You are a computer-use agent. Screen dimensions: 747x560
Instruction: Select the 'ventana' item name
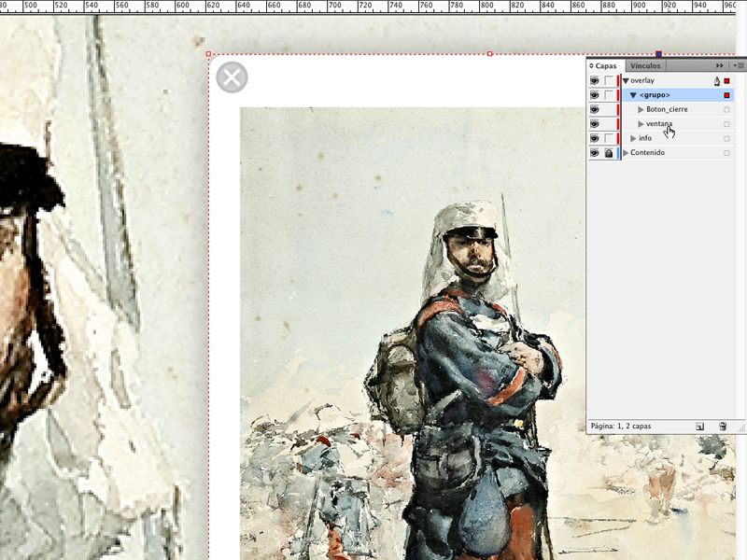(659, 124)
